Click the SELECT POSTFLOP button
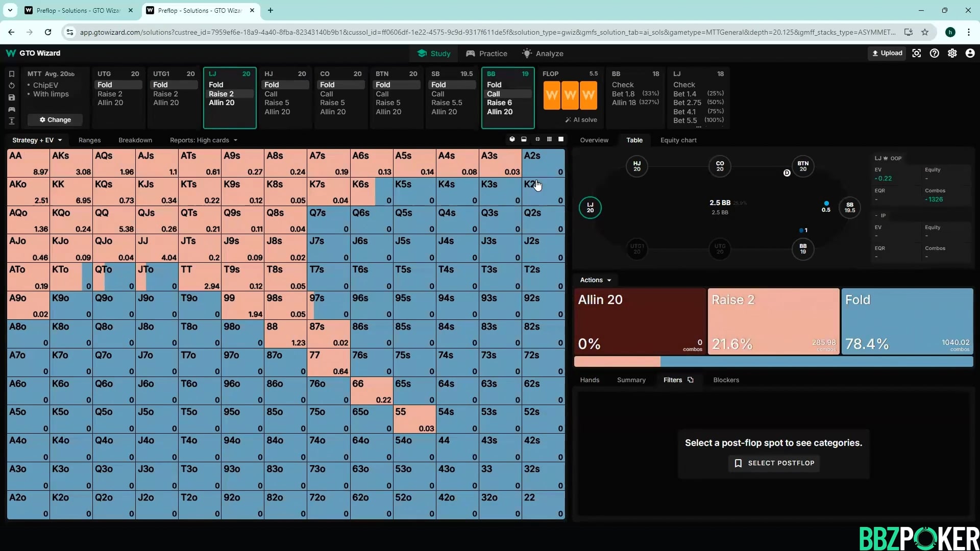 [x=774, y=463]
